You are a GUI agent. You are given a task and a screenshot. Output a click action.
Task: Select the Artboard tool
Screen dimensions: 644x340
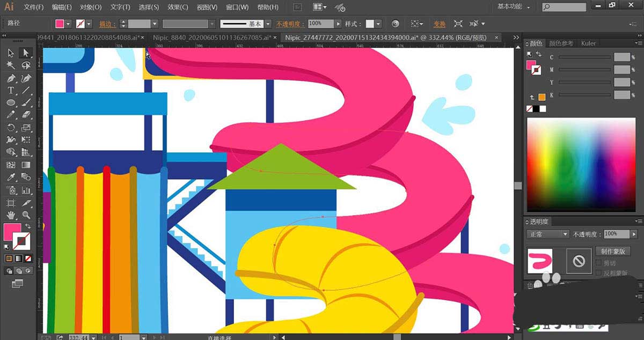pyautogui.click(x=11, y=203)
